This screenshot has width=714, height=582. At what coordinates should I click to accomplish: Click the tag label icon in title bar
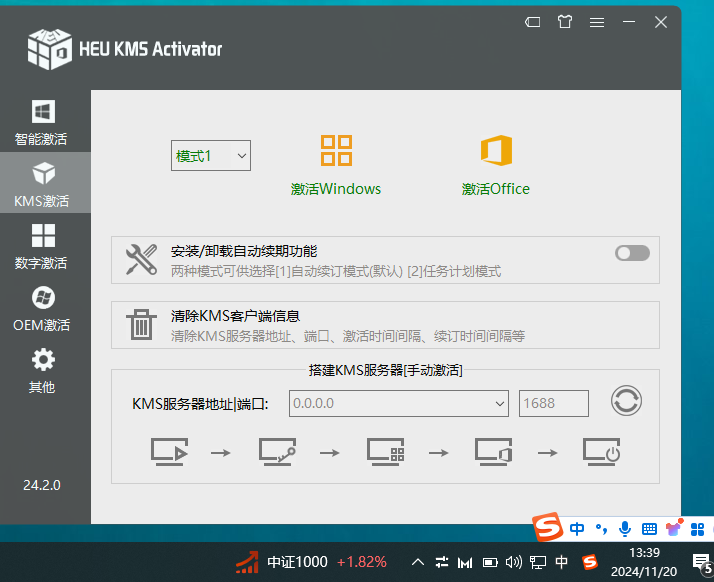point(533,22)
